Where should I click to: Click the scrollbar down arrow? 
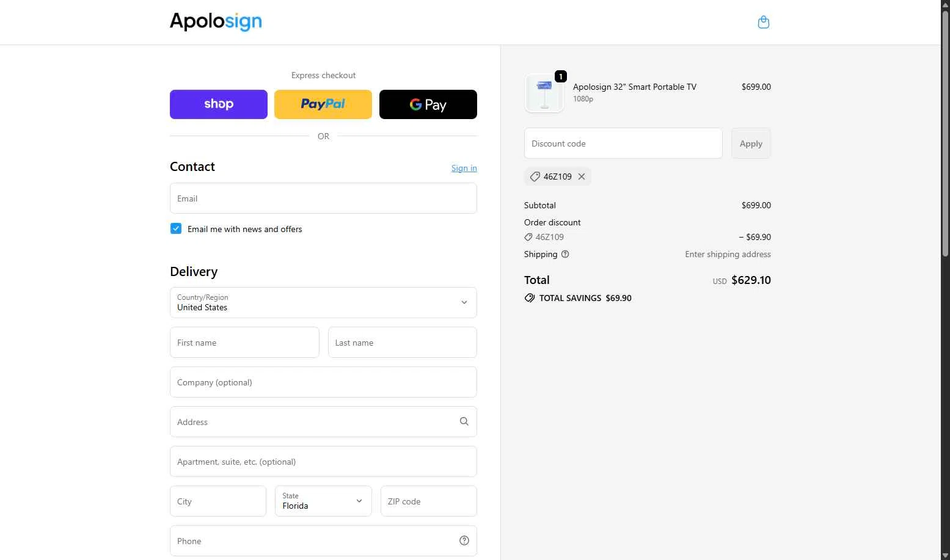tap(945, 555)
